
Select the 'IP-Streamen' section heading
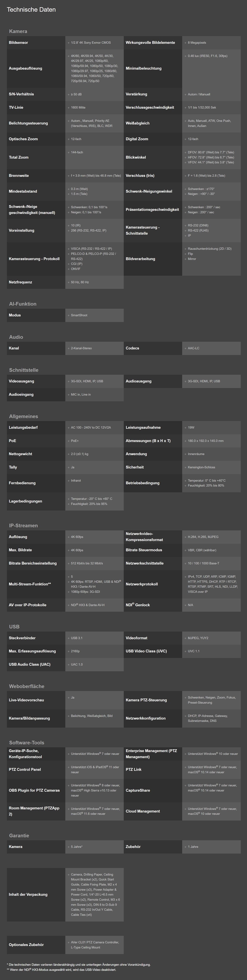[23, 525]
